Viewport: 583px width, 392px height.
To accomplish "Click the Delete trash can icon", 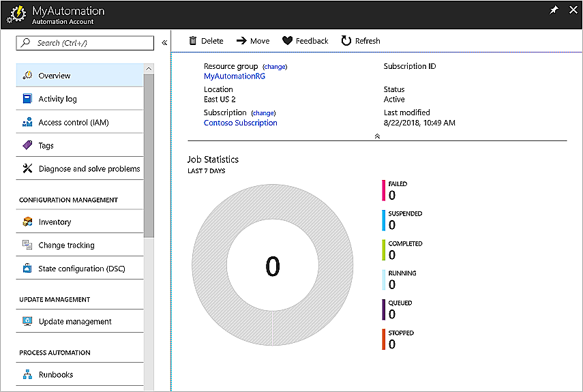I will point(193,41).
